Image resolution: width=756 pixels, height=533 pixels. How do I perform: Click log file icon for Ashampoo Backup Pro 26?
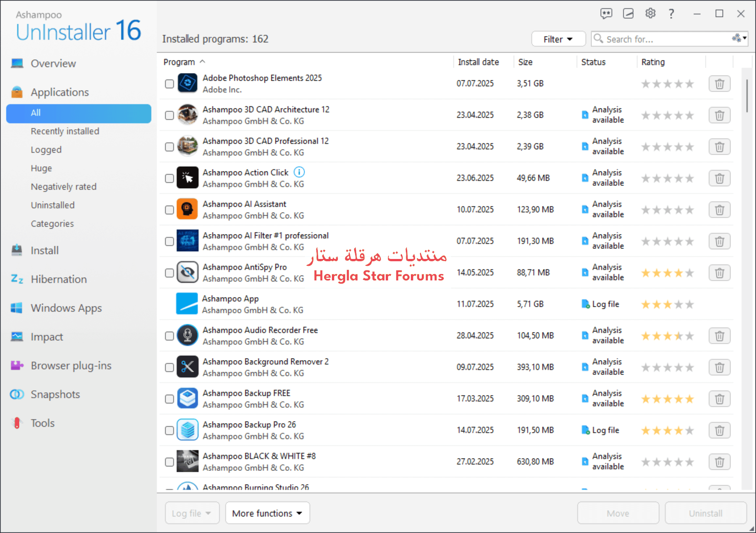pos(585,430)
